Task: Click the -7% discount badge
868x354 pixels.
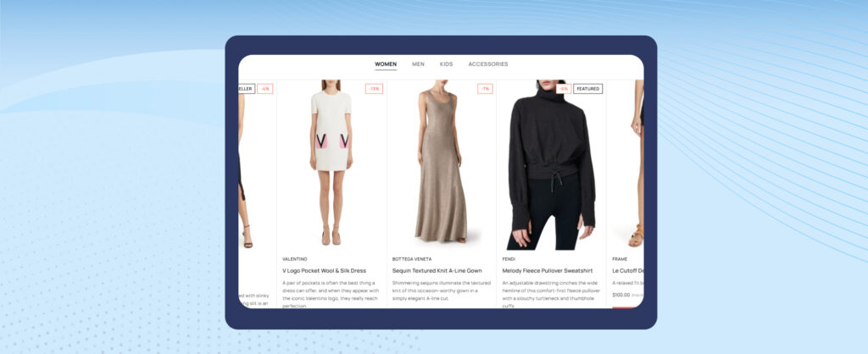Action: click(485, 88)
